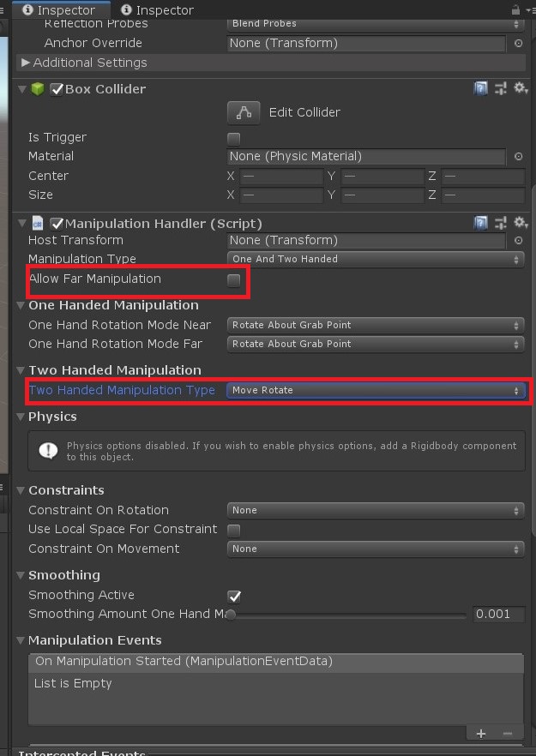
Task: Click the Center Y input field
Action: coord(382,176)
